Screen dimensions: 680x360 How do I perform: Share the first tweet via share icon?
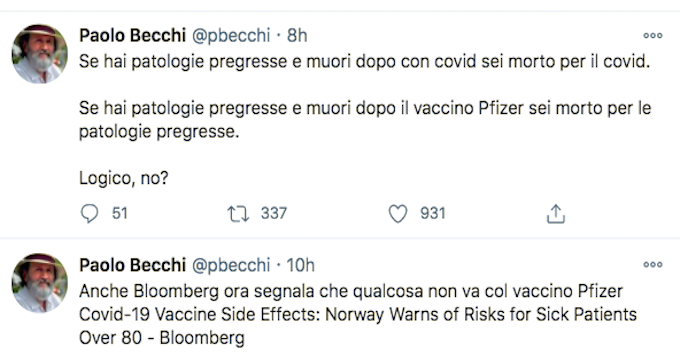pyautogui.click(x=556, y=214)
